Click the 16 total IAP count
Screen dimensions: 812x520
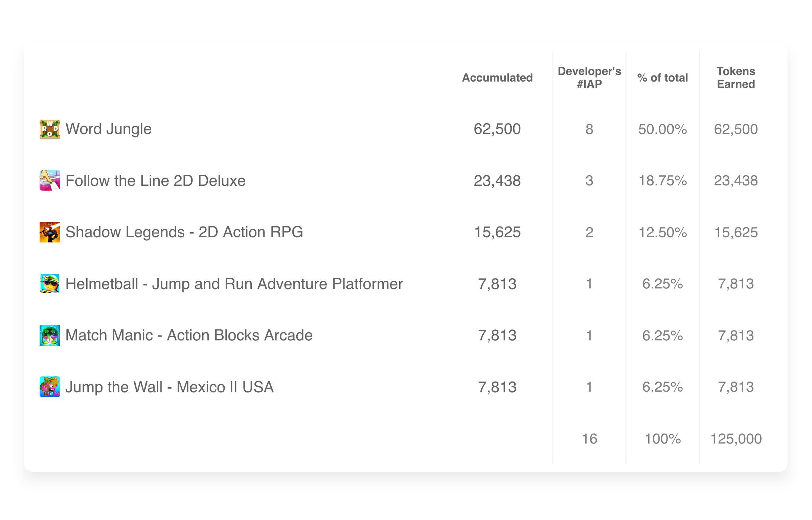[x=589, y=439]
